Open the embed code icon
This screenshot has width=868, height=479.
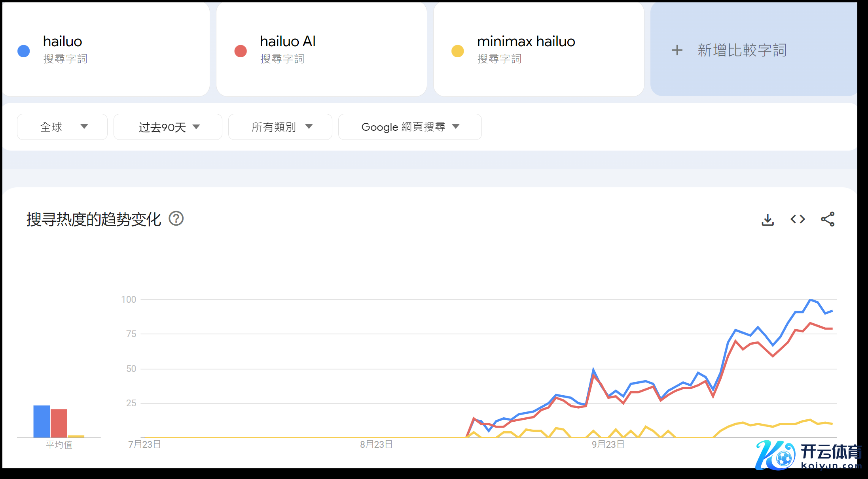coord(798,219)
